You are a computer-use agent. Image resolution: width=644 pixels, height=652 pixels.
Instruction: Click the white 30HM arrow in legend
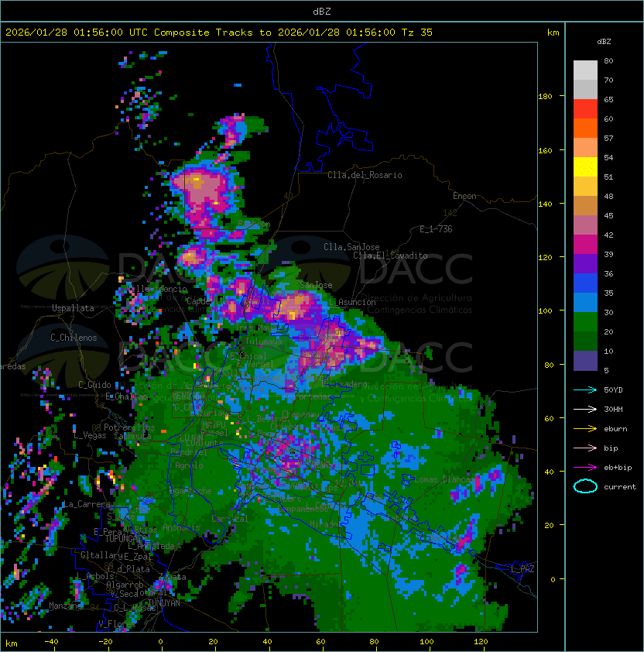coord(585,409)
